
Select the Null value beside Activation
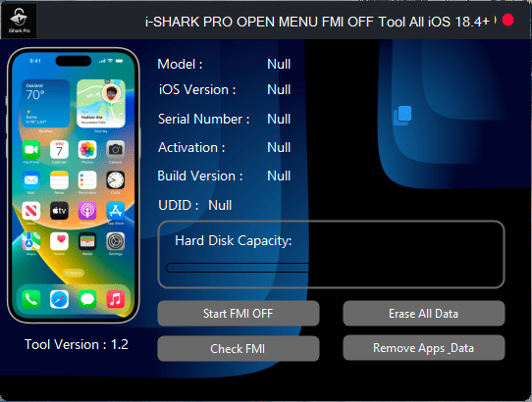click(279, 147)
